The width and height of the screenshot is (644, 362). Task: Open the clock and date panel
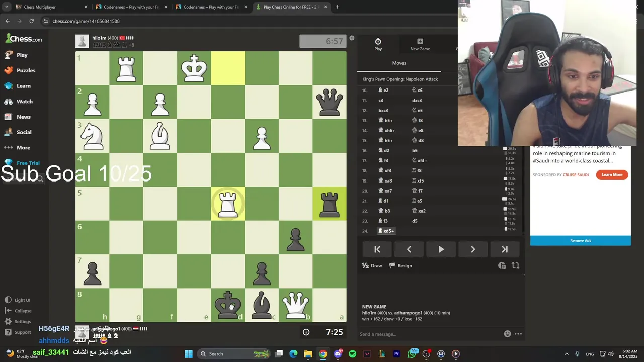click(629, 354)
